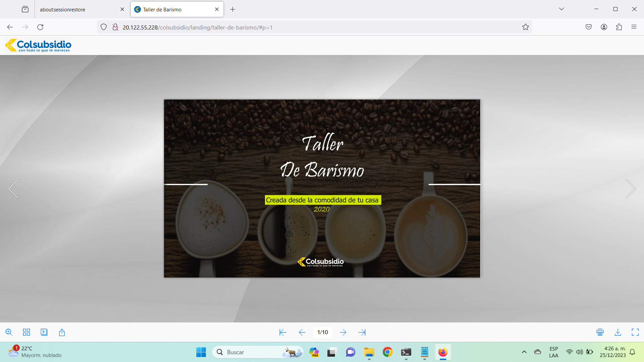
Task: Go to next page in bottom toolbar
Action: click(343, 332)
